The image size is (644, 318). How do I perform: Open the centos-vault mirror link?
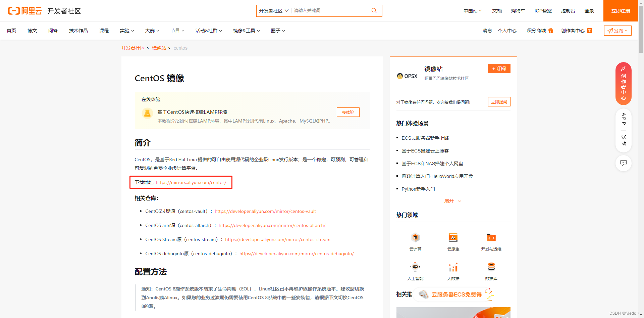265,211
